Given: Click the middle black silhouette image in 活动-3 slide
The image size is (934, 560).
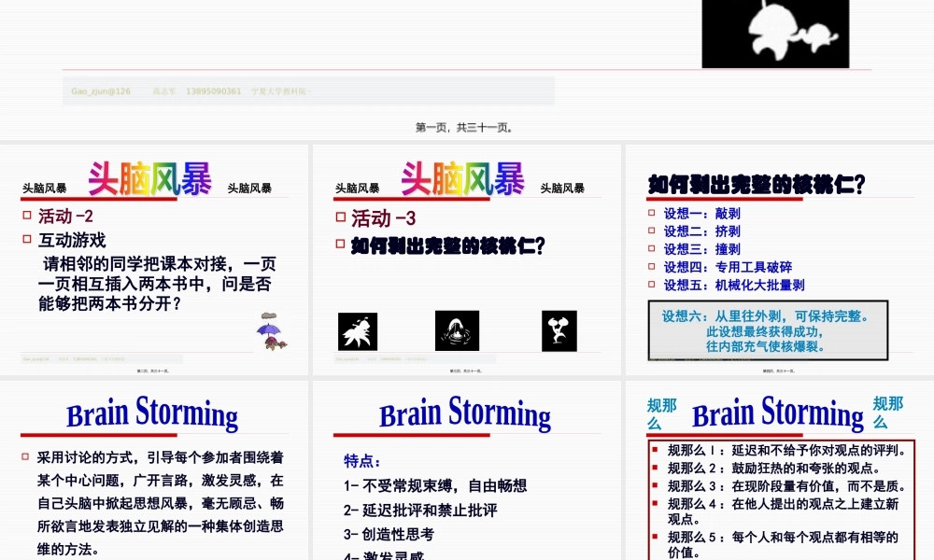Looking at the screenshot, I should point(457,330).
